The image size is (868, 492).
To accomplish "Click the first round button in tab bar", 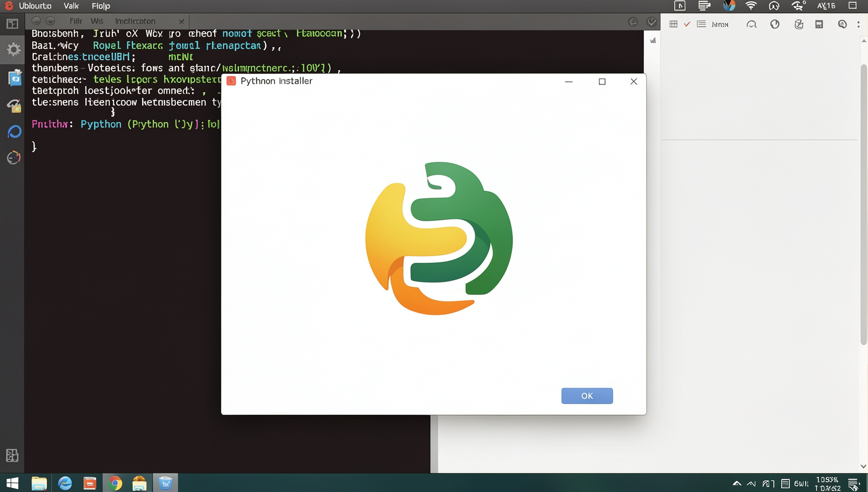I will (36, 21).
